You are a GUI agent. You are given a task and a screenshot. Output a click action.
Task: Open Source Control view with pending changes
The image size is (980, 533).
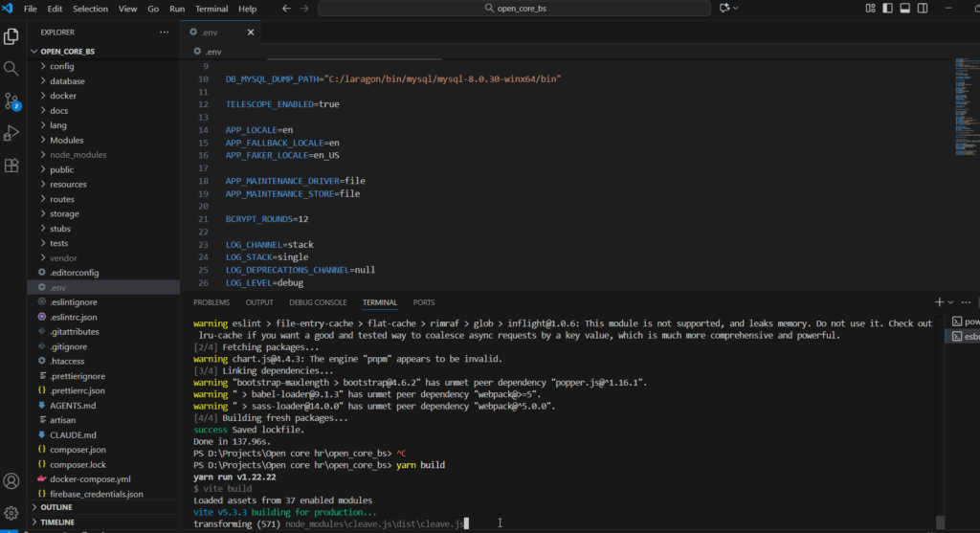point(11,100)
